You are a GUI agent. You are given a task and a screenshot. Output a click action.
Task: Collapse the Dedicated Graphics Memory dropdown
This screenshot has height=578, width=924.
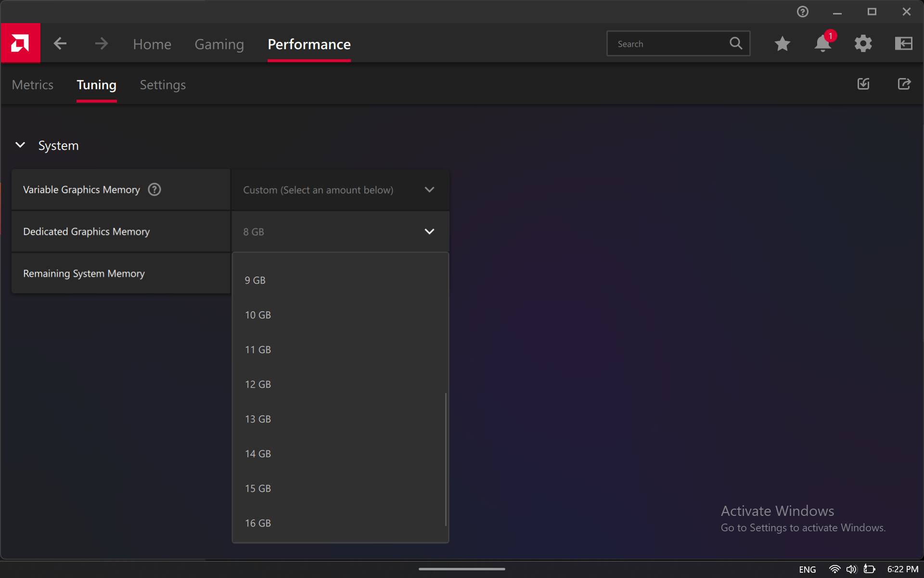[x=429, y=232]
